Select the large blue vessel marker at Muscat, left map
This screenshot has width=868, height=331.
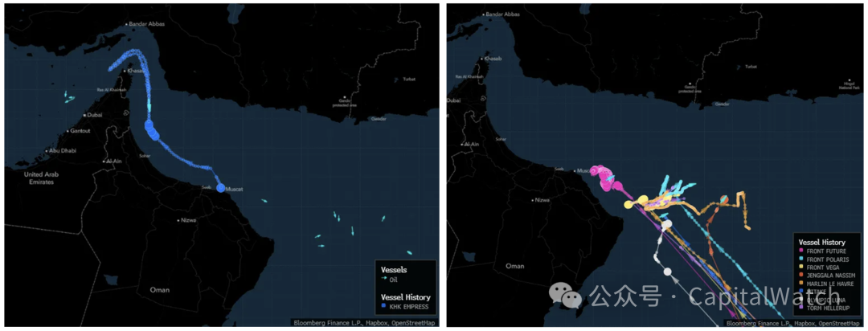[221, 188]
